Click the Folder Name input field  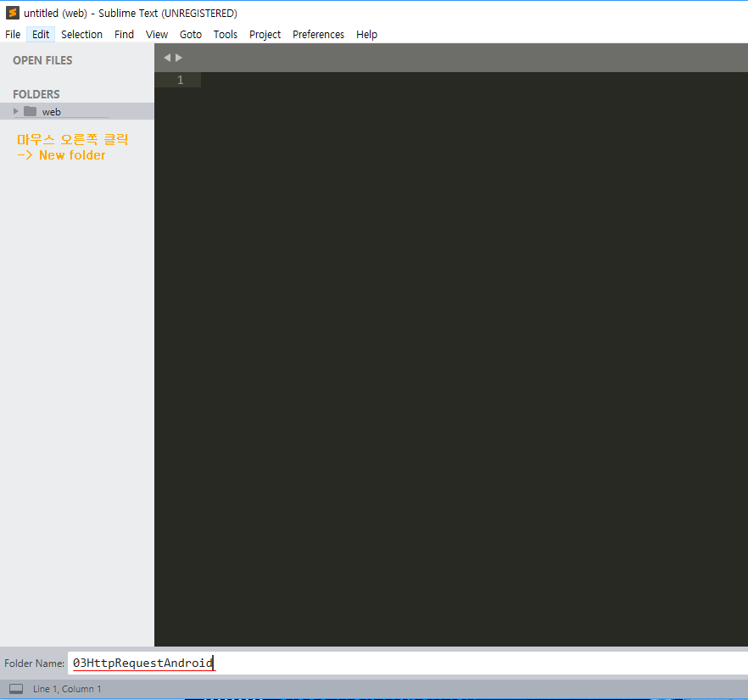407,663
